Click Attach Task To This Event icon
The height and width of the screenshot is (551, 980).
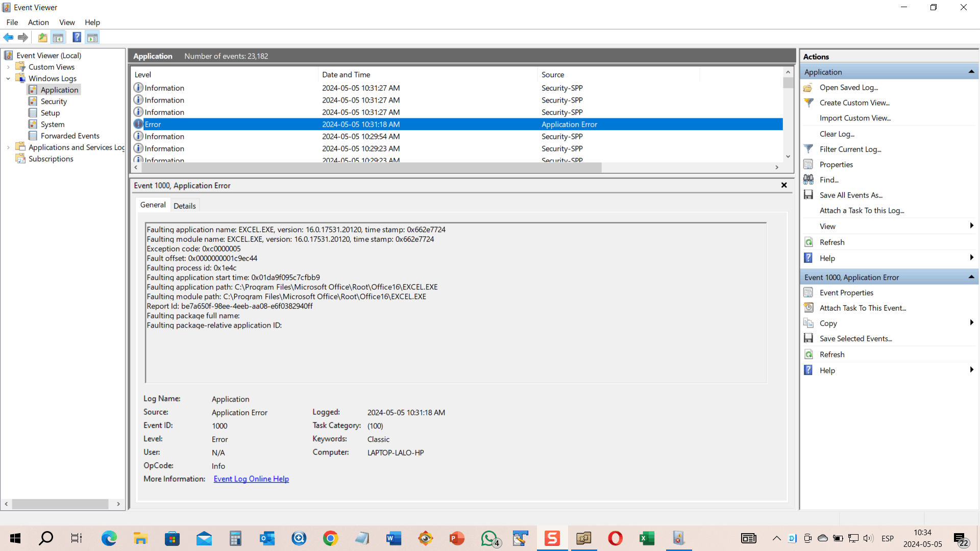[x=808, y=308]
